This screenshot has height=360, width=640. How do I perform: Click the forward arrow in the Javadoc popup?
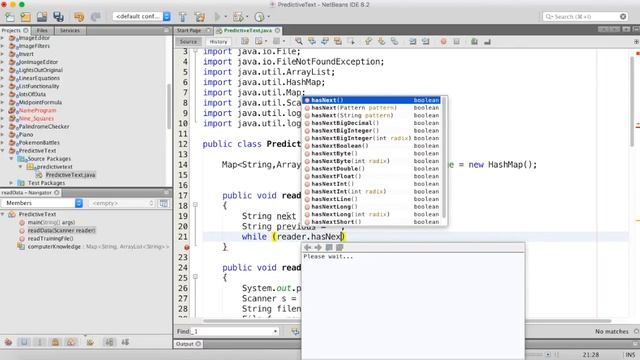click(318, 247)
